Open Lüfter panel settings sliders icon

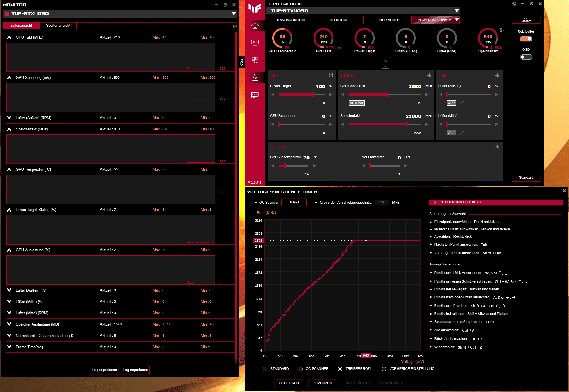pyautogui.click(x=497, y=75)
